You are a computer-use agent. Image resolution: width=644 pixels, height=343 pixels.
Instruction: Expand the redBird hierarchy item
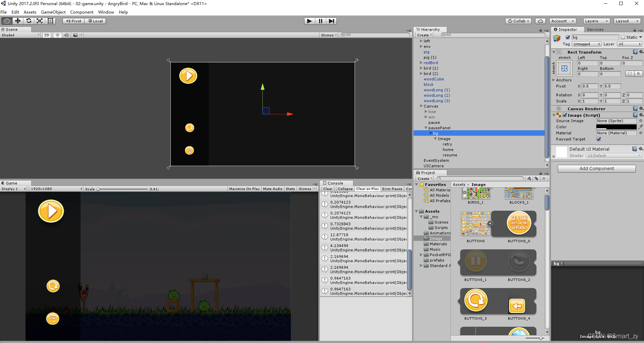pos(421,63)
